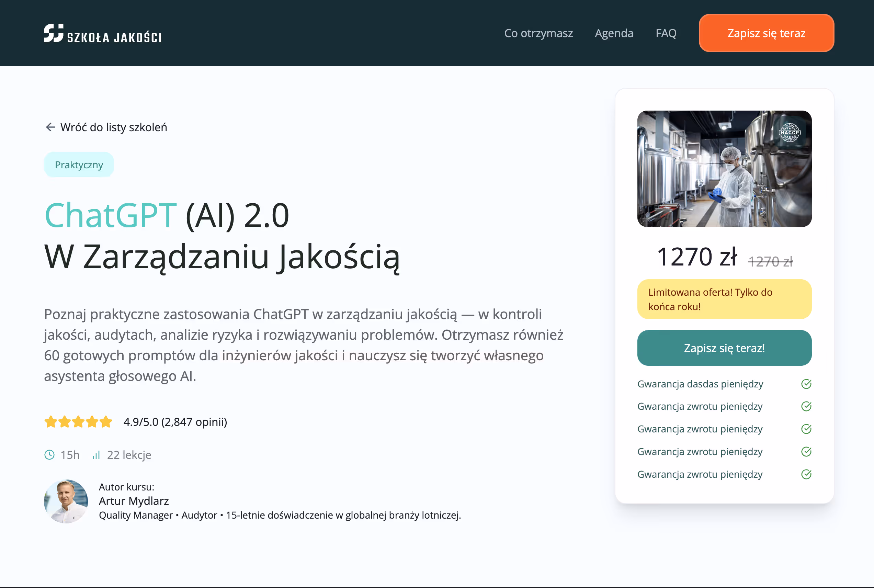Click the last green checkmark in the guarantees list
874x588 pixels.
[806, 474]
